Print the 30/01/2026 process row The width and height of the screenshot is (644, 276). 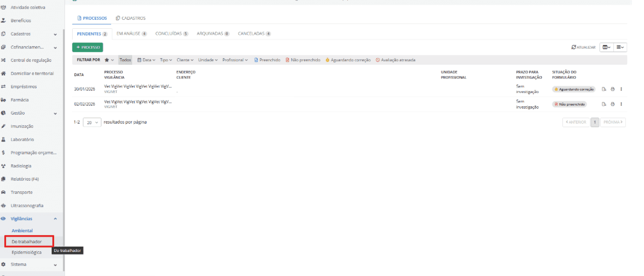click(612, 89)
